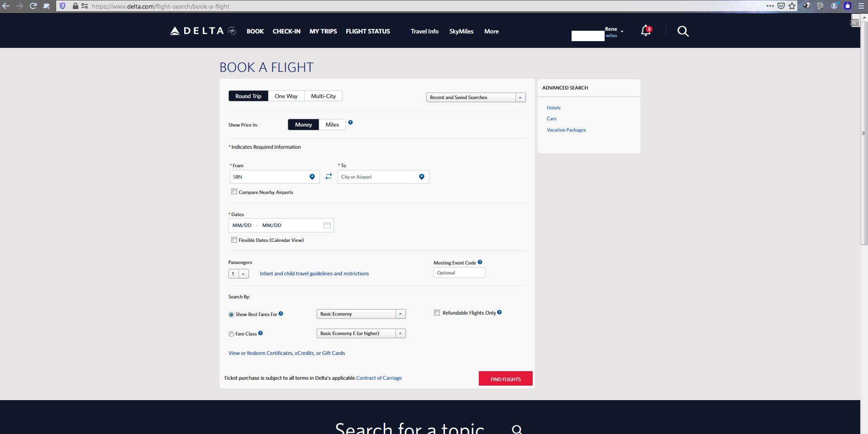
Task: Select the Multi-City tab
Action: coord(323,96)
